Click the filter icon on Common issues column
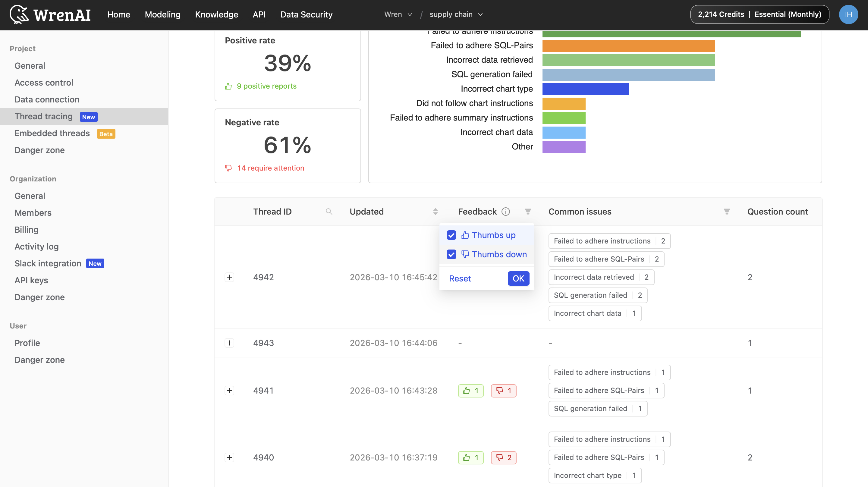 727,212
